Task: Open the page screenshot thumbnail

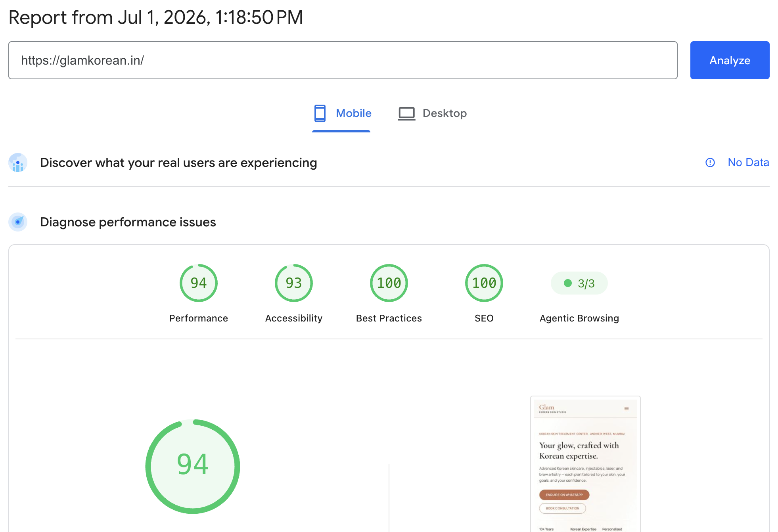Action: (585, 464)
